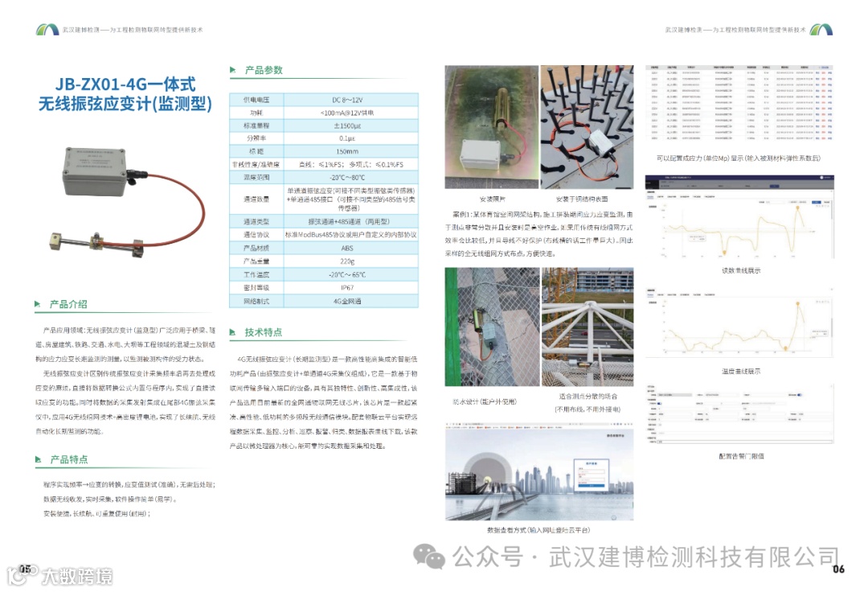Select the 温度范围 table cell
868x592 pixels.
point(256,177)
